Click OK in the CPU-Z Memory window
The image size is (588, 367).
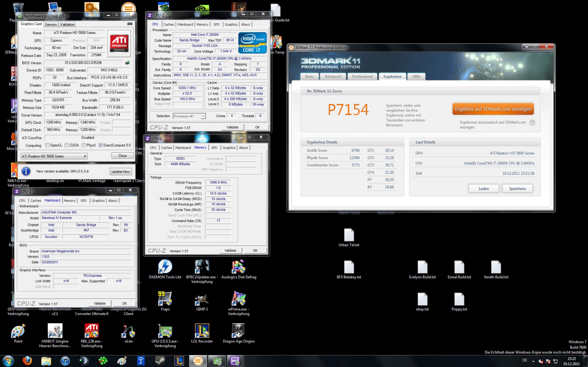pyautogui.click(x=255, y=250)
